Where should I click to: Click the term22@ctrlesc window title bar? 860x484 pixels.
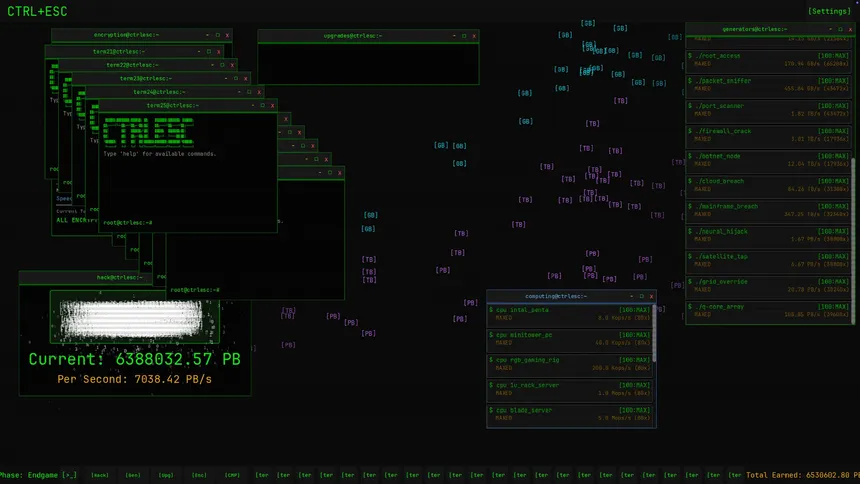[148, 65]
